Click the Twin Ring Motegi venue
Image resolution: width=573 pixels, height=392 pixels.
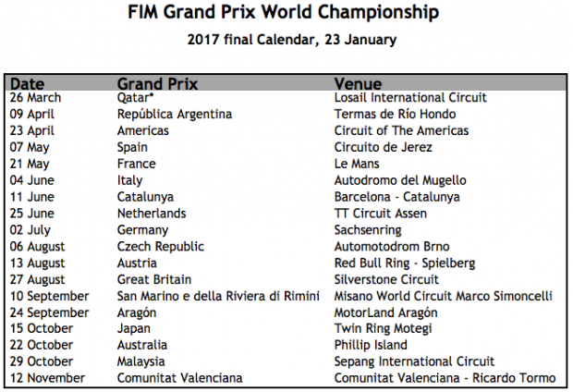(384, 328)
